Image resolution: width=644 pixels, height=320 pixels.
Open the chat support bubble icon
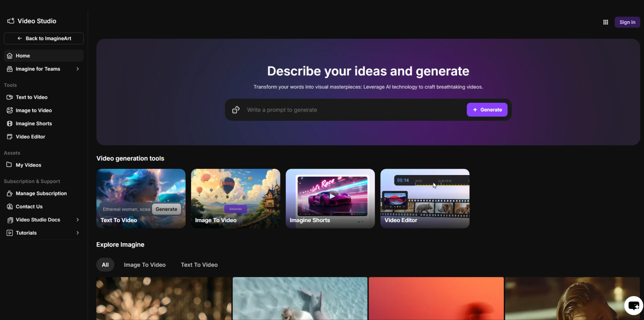(x=633, y=306)
